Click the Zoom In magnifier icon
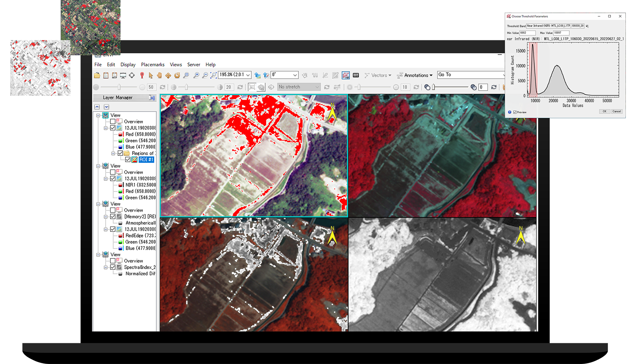Viewport: 636px width, 364px height. (196, 75)
